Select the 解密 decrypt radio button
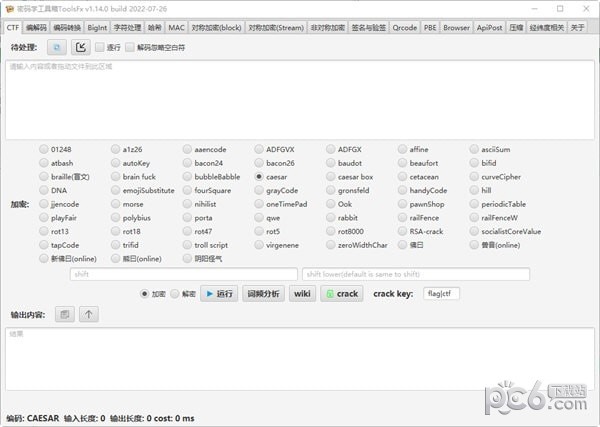The height and width of the screenshot is (427, 600). [x=176, y=294]
